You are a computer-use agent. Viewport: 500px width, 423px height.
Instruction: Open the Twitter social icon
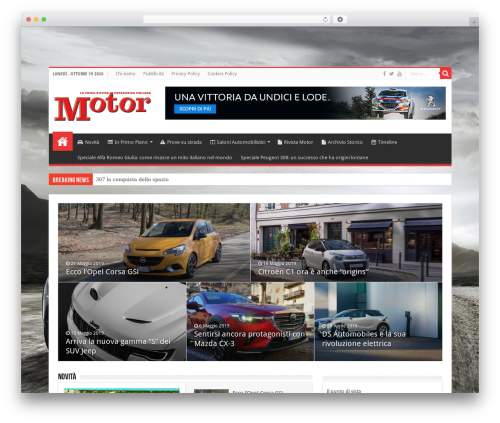point(391,74)
